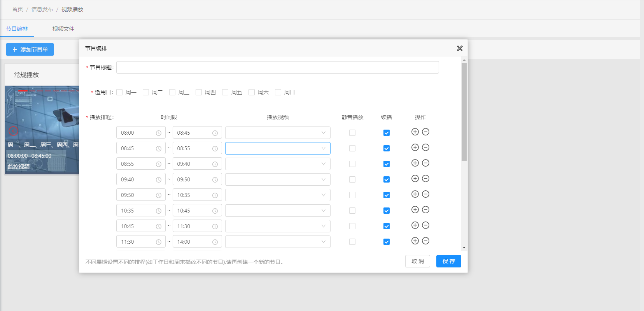Go to 首页 breadcrumb
Viewport: 644px width, 311px height.
pyautogui.click(x=17, y=9)
